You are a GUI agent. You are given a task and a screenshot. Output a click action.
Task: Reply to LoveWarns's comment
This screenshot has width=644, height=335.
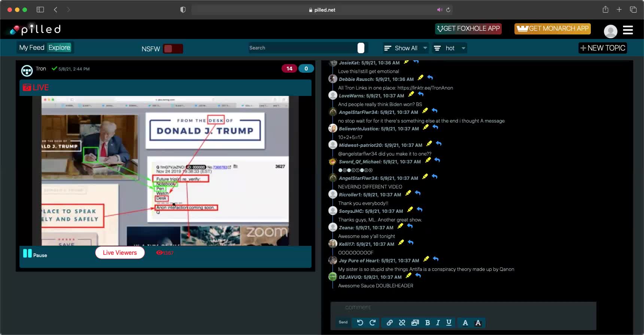click(421, 94)
